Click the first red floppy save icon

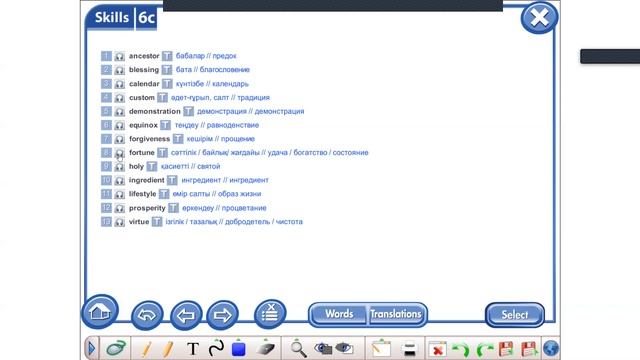506,349
